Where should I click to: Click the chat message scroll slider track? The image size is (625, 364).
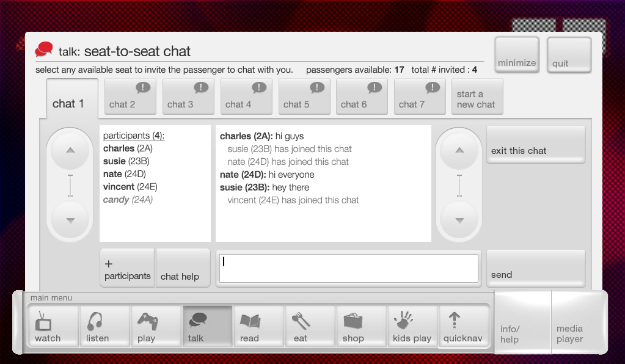tap(459, 185)
